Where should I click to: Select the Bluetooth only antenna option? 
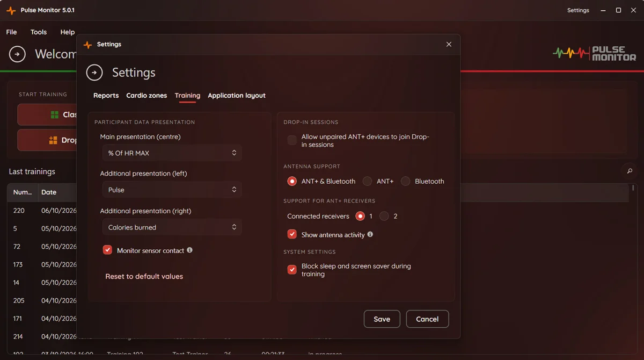(406, 182)
